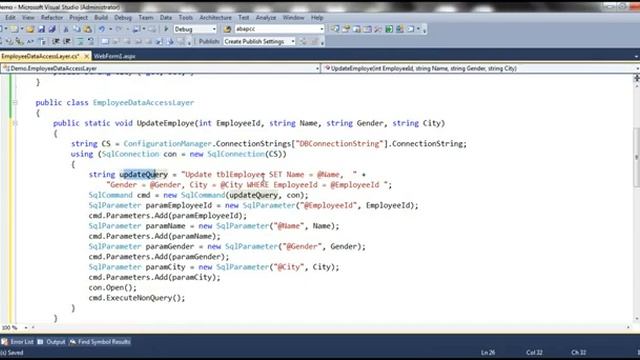This screenshot has height=360, width=640.
Task: Open the Build menu
Action: tap(101, 18)
